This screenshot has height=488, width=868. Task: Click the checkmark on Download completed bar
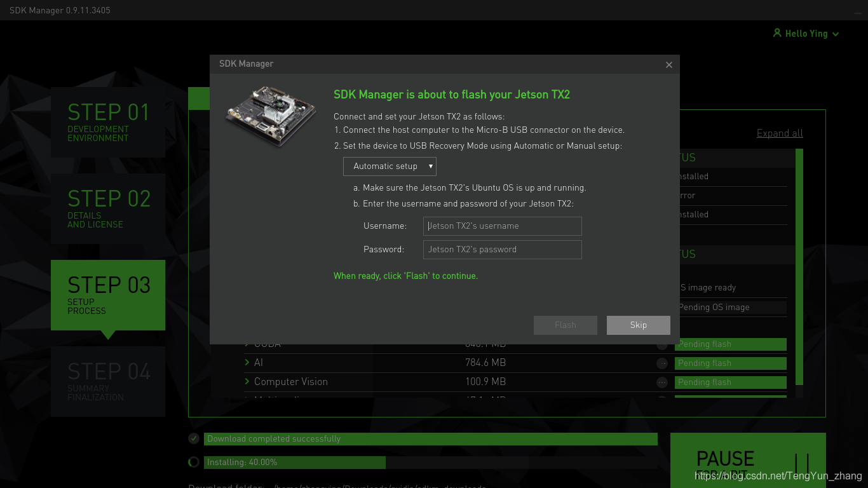click(194, 438)
